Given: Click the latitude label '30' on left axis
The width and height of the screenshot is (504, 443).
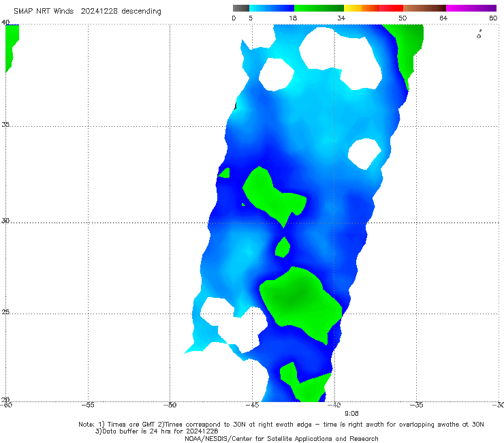Looking at the screenshot, I should coord(5,221).
